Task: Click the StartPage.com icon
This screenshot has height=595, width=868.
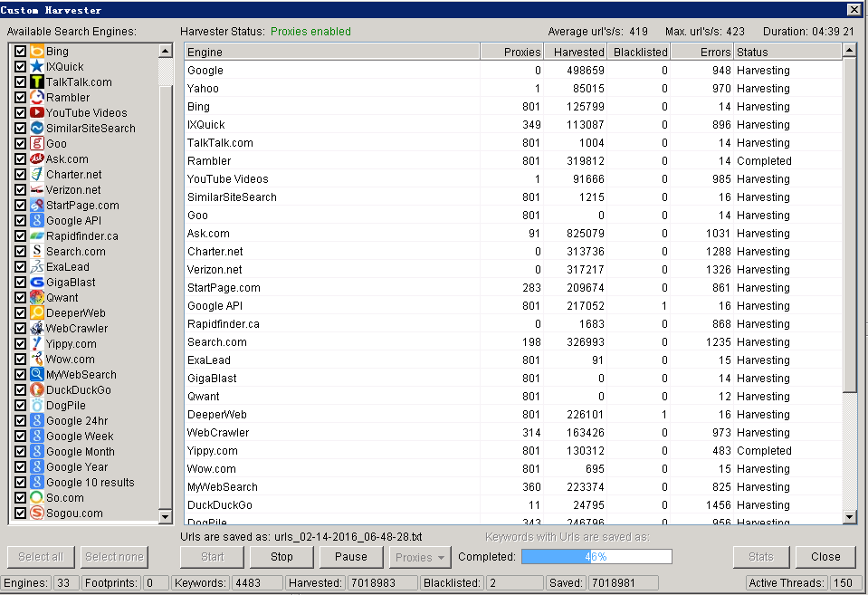Action: click(37, 205)
